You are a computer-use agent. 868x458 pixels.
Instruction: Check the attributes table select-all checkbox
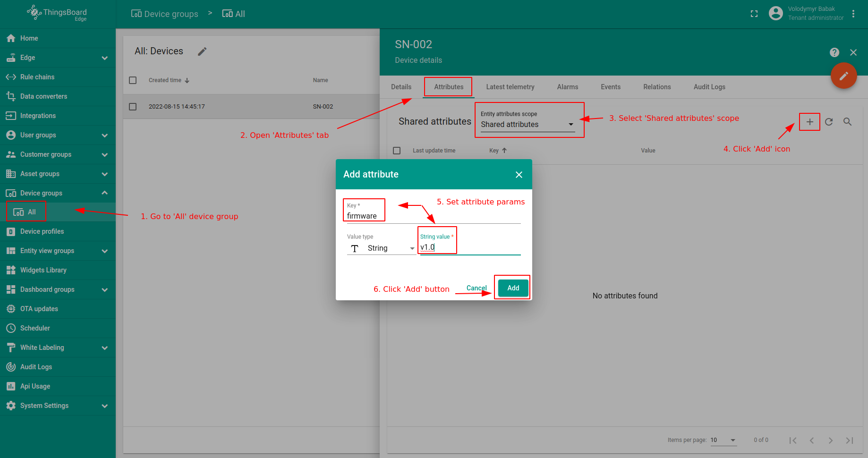click(x=397, y=151)
